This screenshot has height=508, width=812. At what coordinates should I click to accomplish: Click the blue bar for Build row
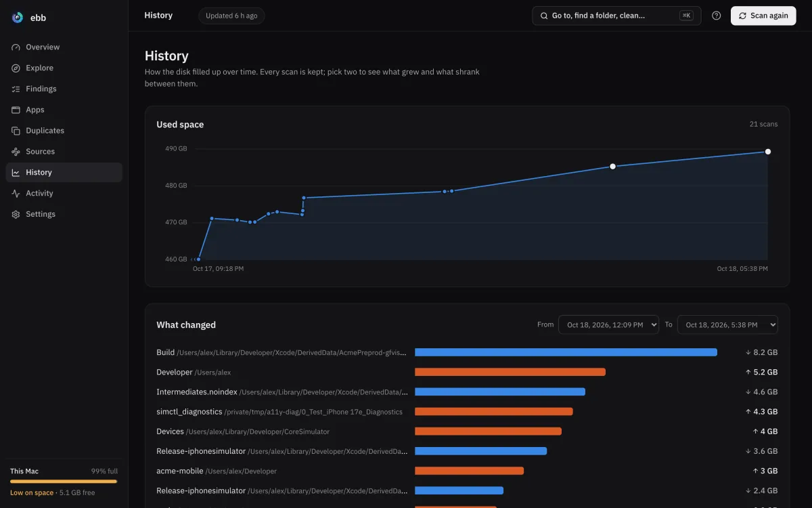point(566,352)
